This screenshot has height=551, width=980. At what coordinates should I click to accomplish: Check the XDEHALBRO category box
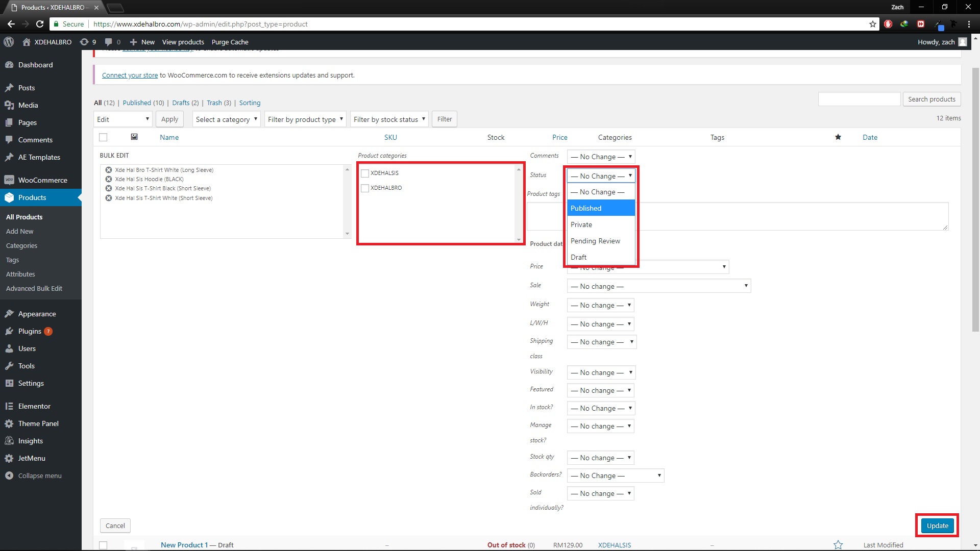coord(365,188)
